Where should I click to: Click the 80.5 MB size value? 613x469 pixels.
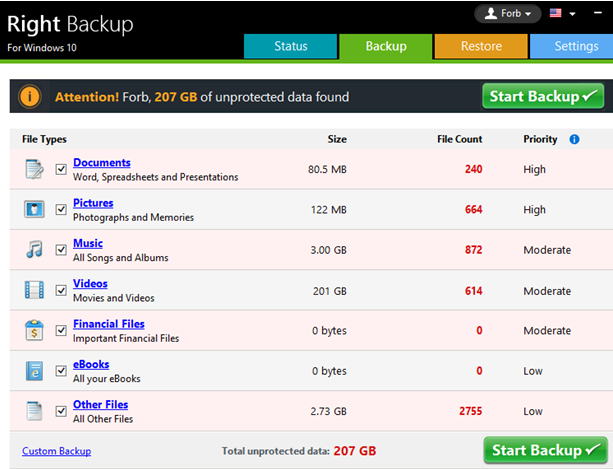327,169
